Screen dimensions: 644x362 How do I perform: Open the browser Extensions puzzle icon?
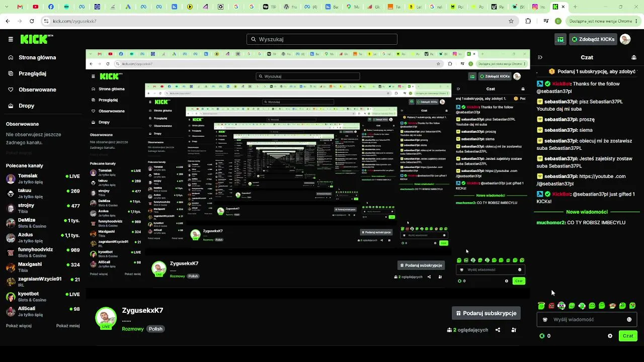528,21
